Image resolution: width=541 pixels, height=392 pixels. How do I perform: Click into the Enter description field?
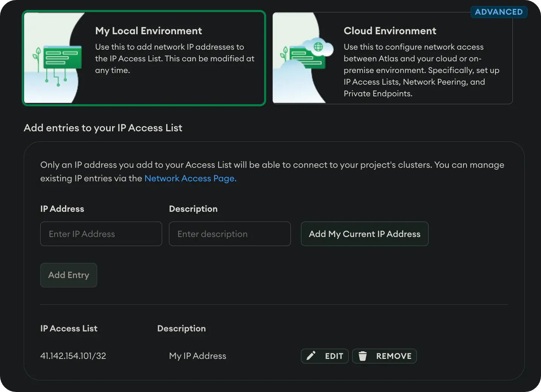coord(229,234)
